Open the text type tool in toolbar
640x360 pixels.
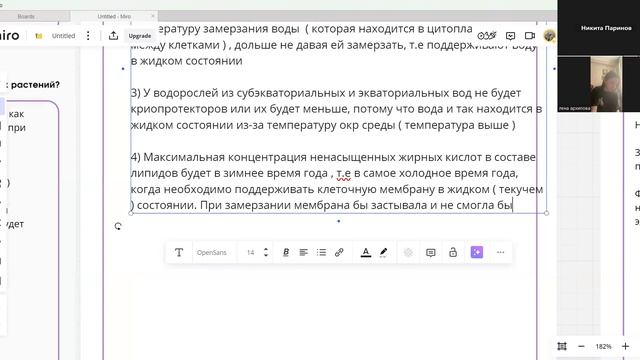179,253
